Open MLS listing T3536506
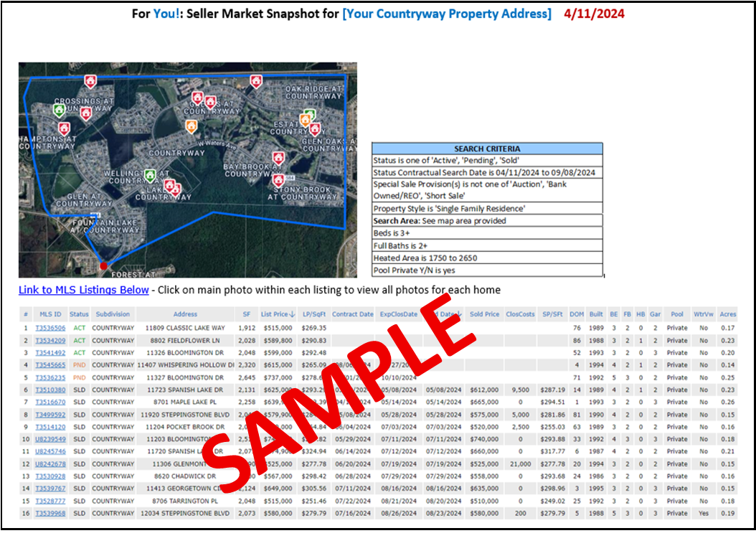 [50, 328]
